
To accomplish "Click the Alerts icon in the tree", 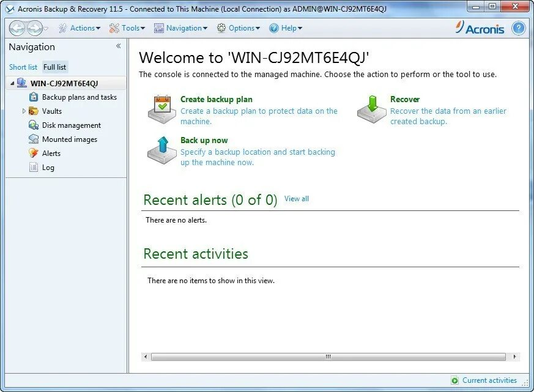I will (34, 153).
